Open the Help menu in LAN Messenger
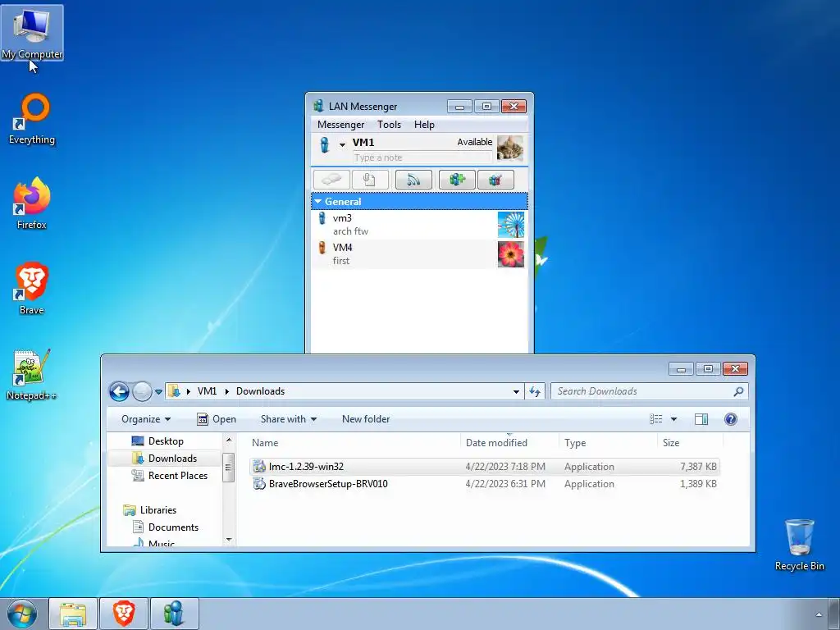The image size is (840, 630). coord(424,125)
